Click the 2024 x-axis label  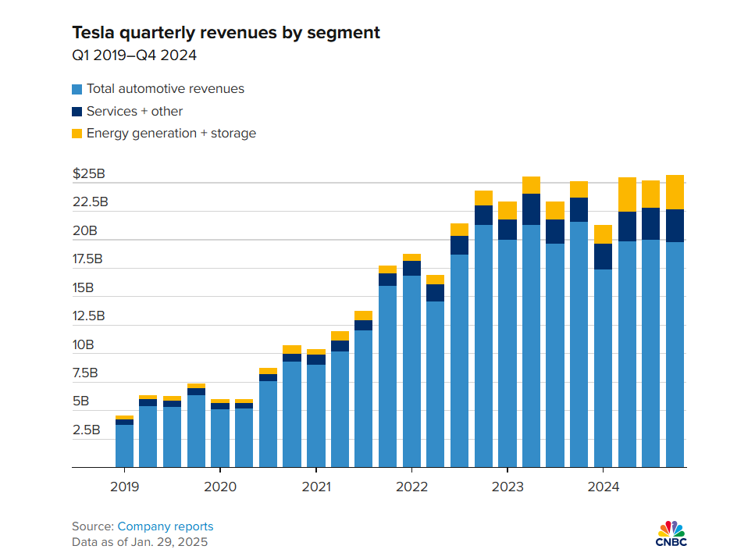tap(604, 487)
